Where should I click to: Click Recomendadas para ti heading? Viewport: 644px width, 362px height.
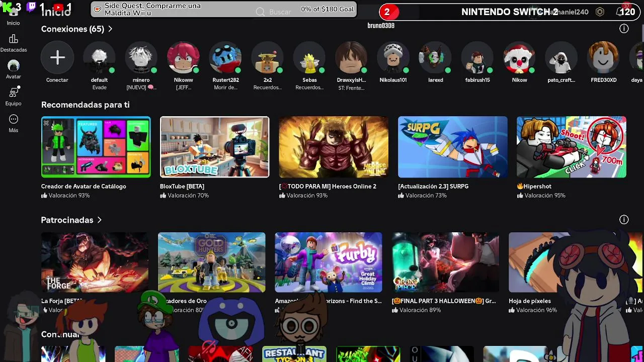pyautogui.click(x=86, y=105)
